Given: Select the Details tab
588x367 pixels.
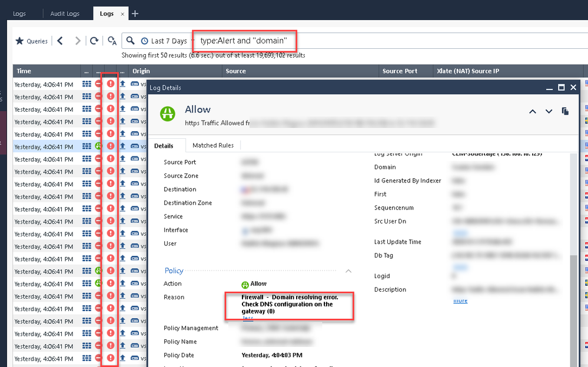Looking at the screenshot, I should (164, 146).
